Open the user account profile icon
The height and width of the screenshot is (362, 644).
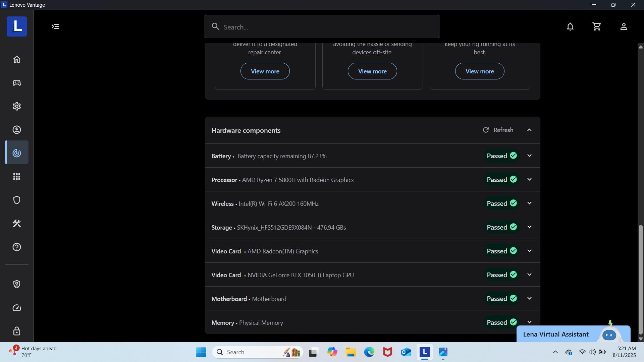click(624, 26)
